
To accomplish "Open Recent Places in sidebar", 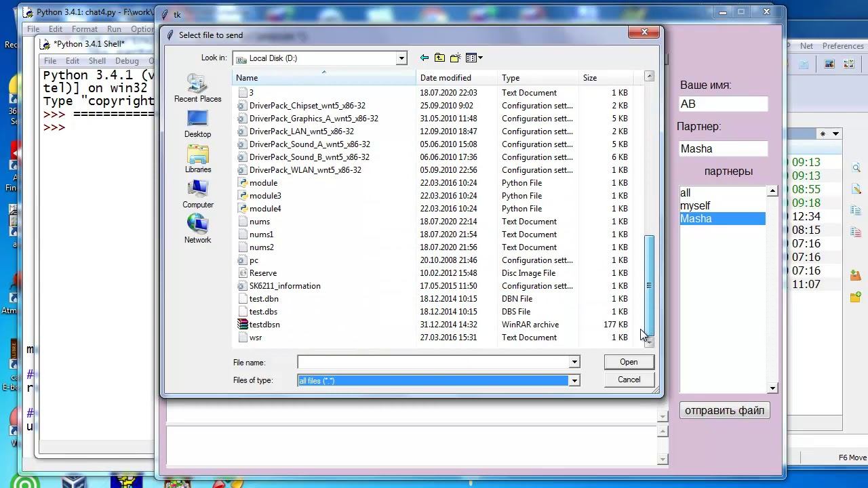I will point(197,88).
